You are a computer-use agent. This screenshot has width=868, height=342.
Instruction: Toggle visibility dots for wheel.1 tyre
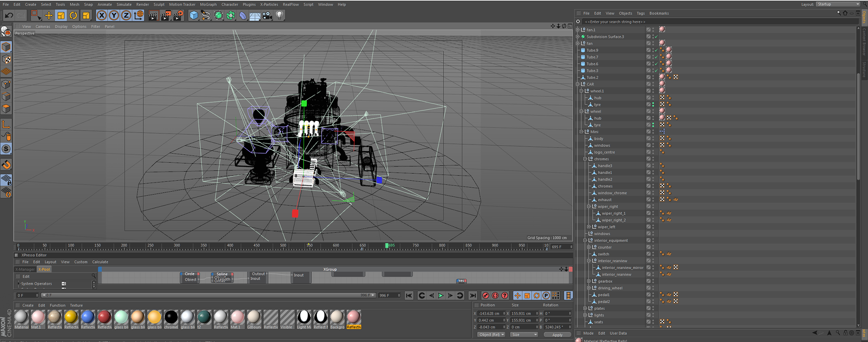click(x=653, y=104)
